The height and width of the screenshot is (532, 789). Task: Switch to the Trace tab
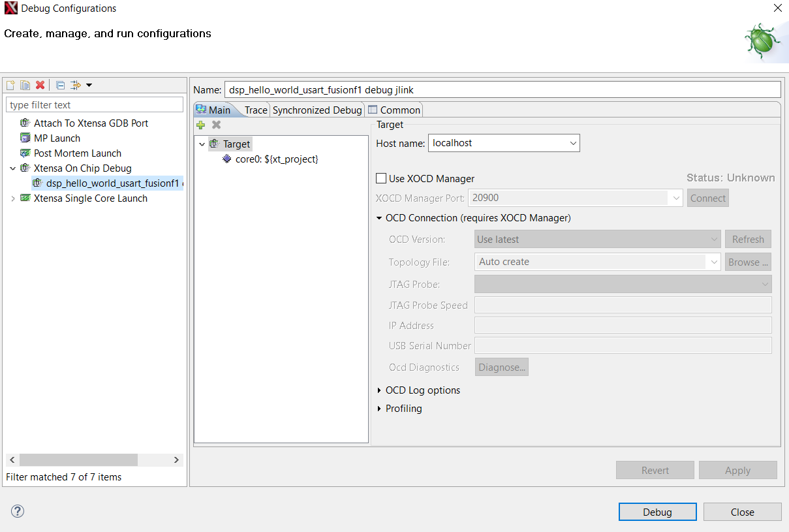[256, 110]
